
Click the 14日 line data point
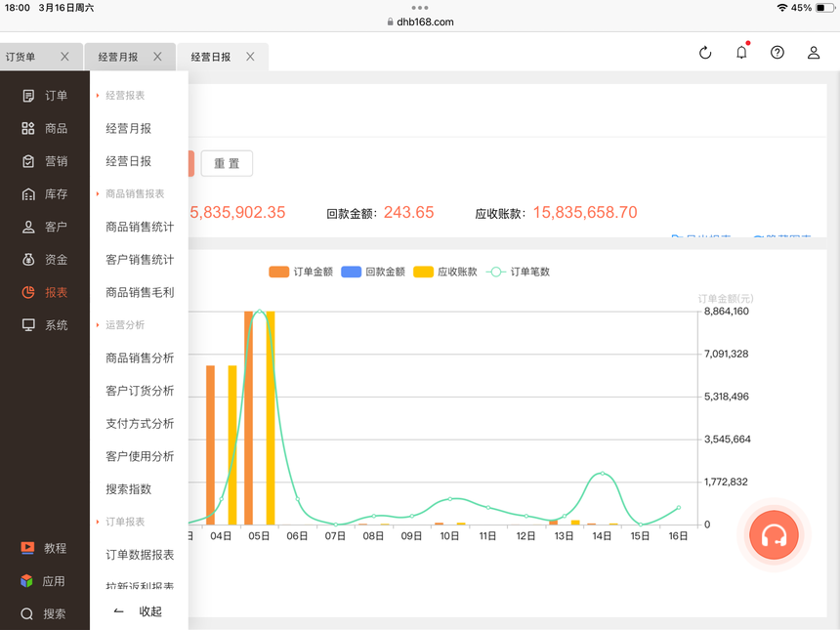(x=603, y=474)
